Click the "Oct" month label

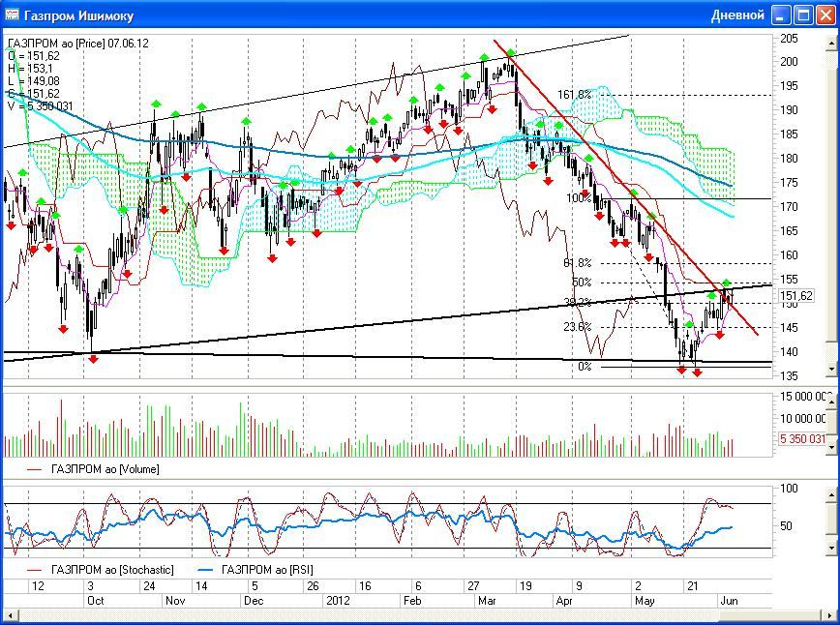96,601
